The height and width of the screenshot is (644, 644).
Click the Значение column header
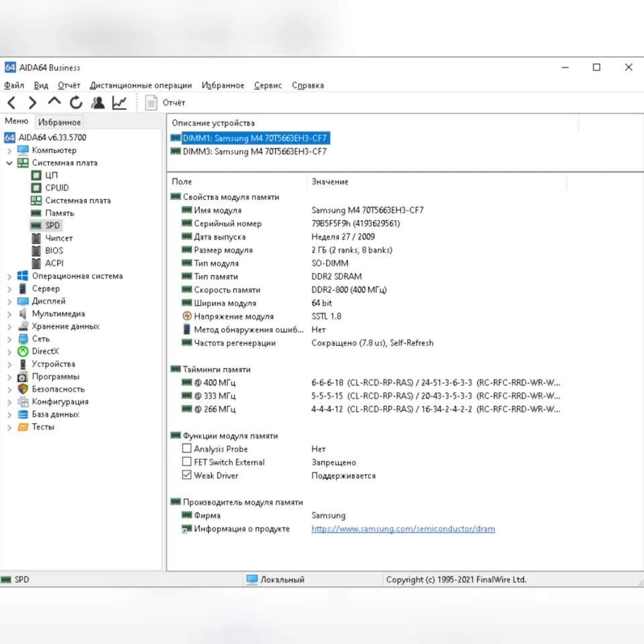pyautogui.click(x=437, y=182)
